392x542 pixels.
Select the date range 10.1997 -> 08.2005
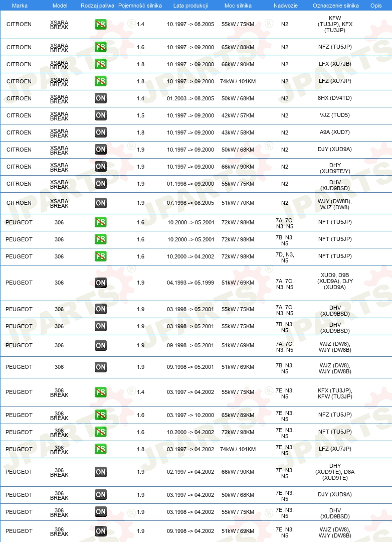[x=190, y=24]
